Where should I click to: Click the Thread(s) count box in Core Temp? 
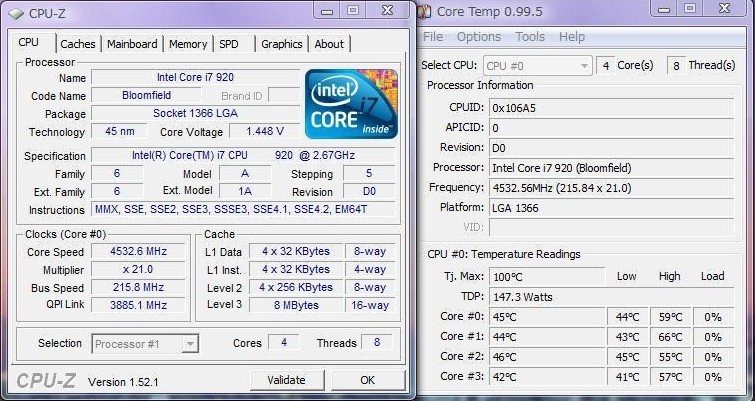pos(676,65)
